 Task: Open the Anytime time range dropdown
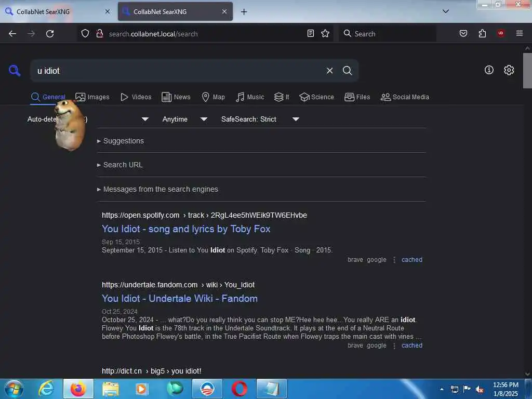tap(184, 119)
